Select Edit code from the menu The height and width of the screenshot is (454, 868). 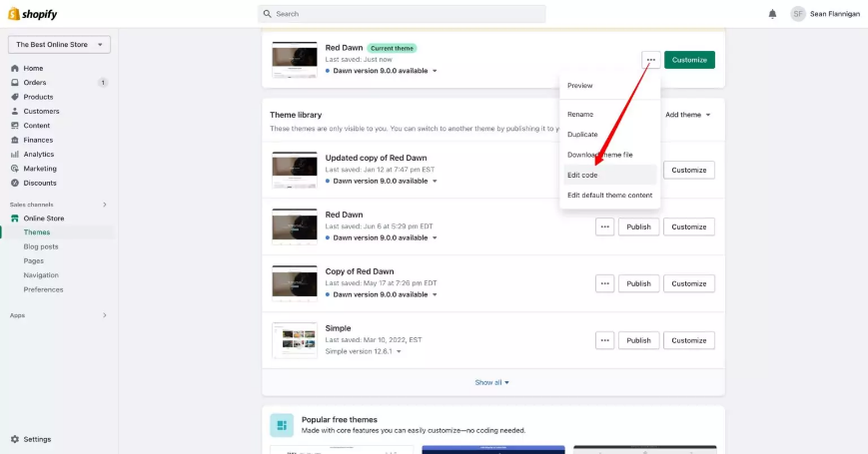point(610,175)
